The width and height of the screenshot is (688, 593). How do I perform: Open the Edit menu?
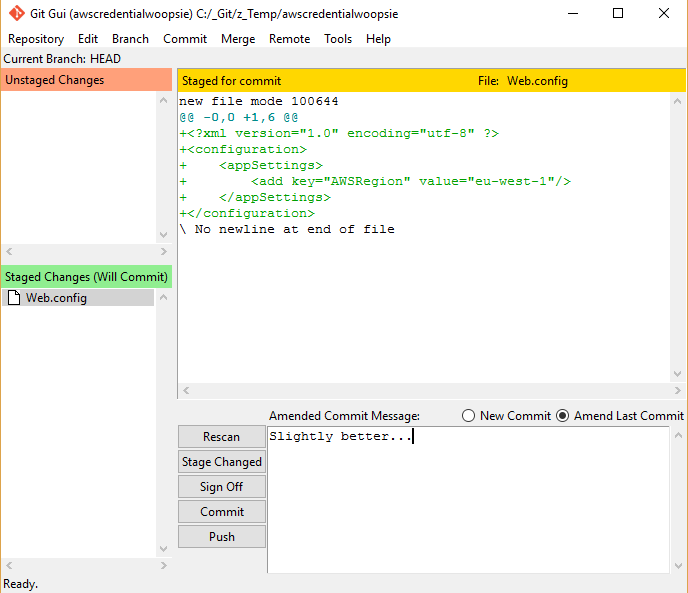[88, 39]
